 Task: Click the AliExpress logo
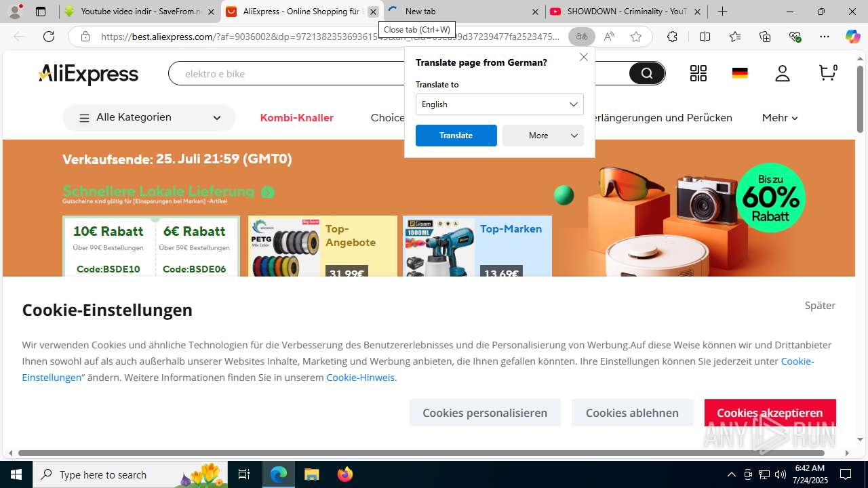coord(88,74)
